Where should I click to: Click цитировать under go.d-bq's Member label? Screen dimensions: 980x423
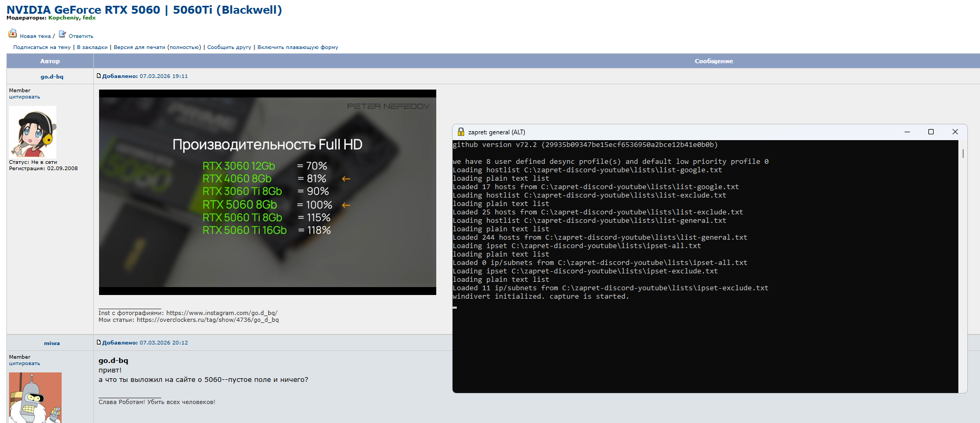(24, 97)
